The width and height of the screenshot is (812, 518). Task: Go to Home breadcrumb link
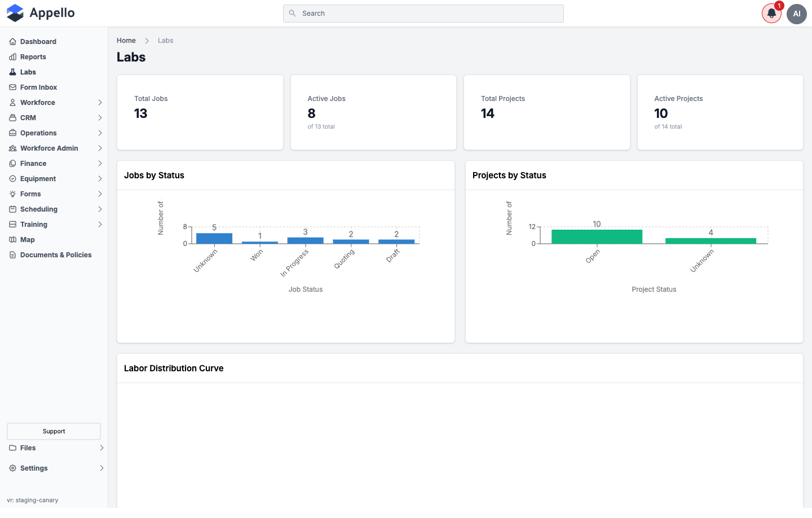click(x=126, y=41)
